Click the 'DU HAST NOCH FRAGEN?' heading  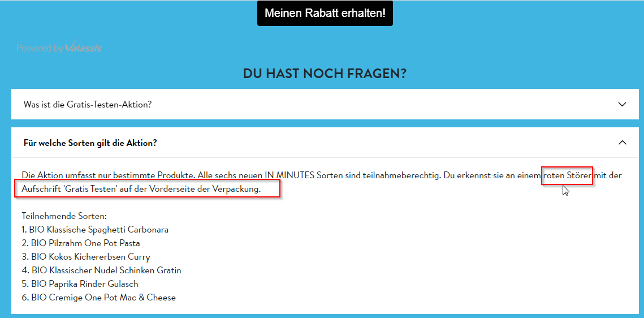click(x=325, y=74)
